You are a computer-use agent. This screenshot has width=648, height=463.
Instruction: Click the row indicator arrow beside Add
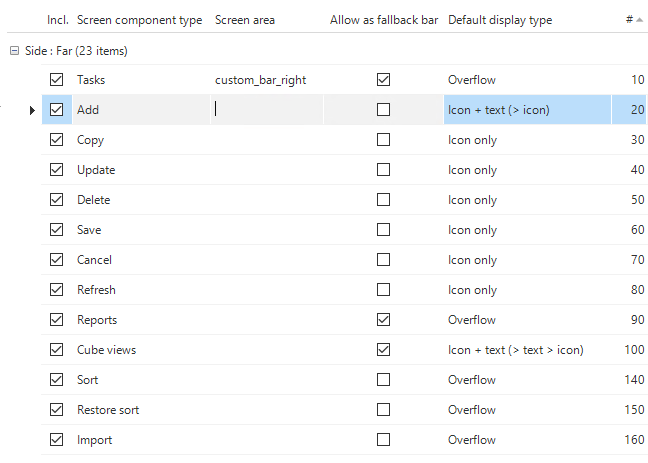point(32,110)
